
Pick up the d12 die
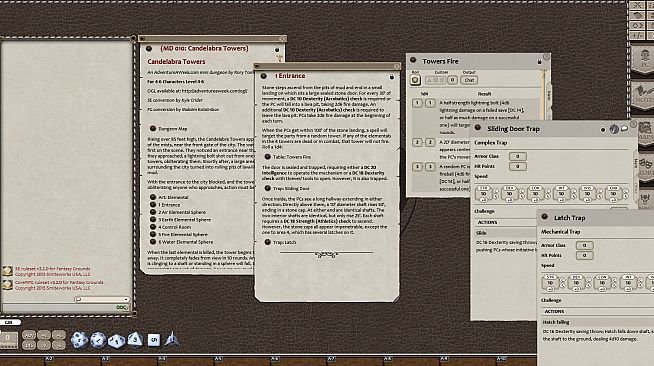[x=98, y=339]
